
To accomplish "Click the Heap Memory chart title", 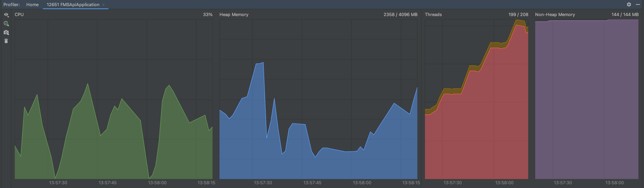I will click(234, 15).
